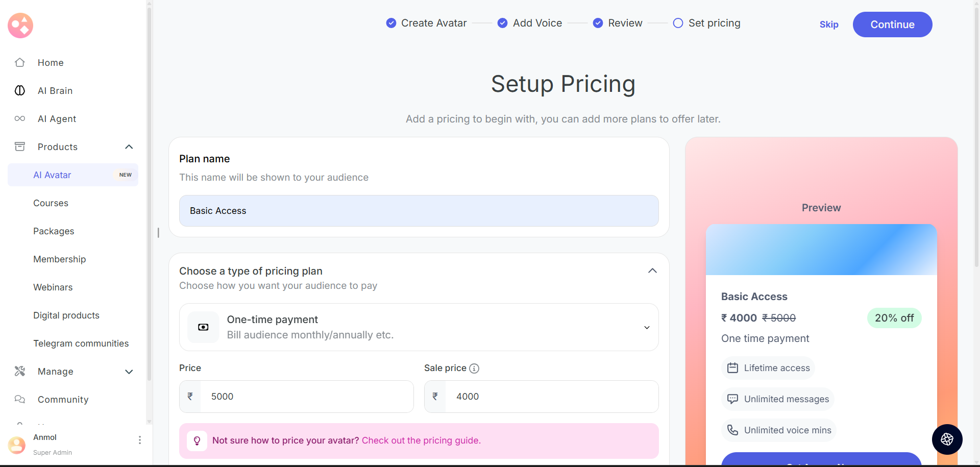Image resolution: width=980 pixels, height=467 pixels.
Task: Click the Add Voice step checkmark
Action: pos(502,23)
